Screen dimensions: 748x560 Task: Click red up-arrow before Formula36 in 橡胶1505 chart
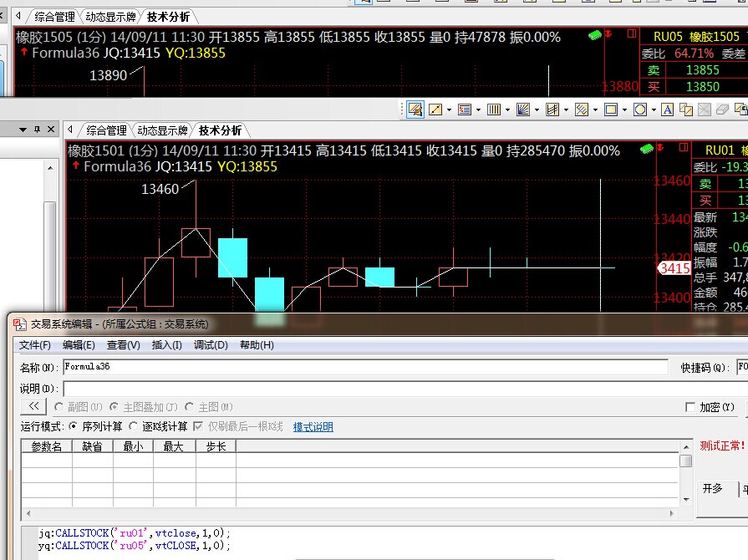tap(24, 52)
